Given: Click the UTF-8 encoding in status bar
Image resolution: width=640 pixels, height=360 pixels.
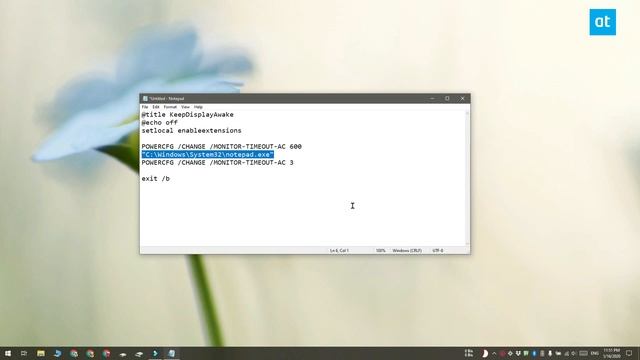Looking at the screenshot, I should [x=438, y=251].
